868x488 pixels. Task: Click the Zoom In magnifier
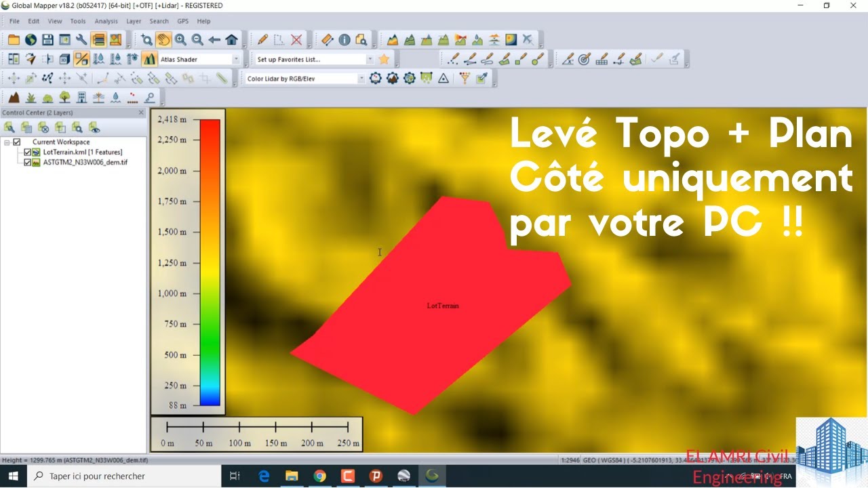180,40
